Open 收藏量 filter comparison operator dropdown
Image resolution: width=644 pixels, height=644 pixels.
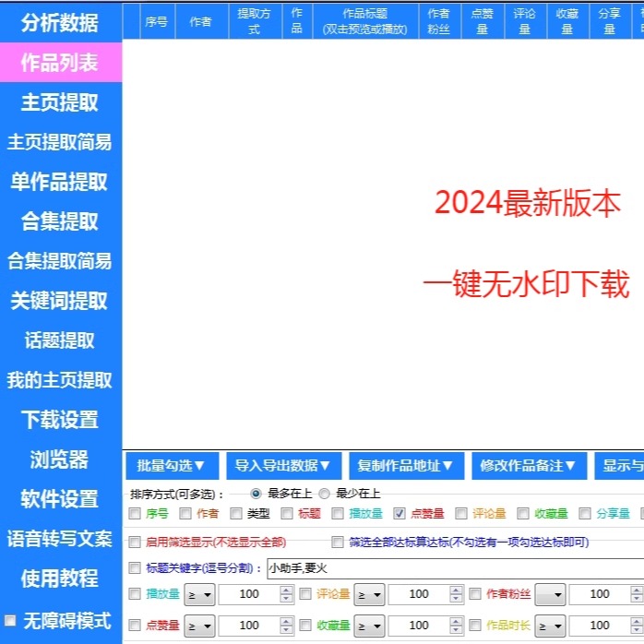(x=370, y=626)
